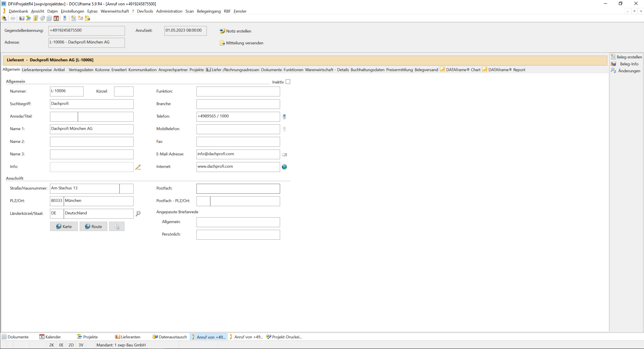Screen dimensions: 644x349
Task: Click the new note with arrow toolbar icon
Action: click(x=88, y=18)
